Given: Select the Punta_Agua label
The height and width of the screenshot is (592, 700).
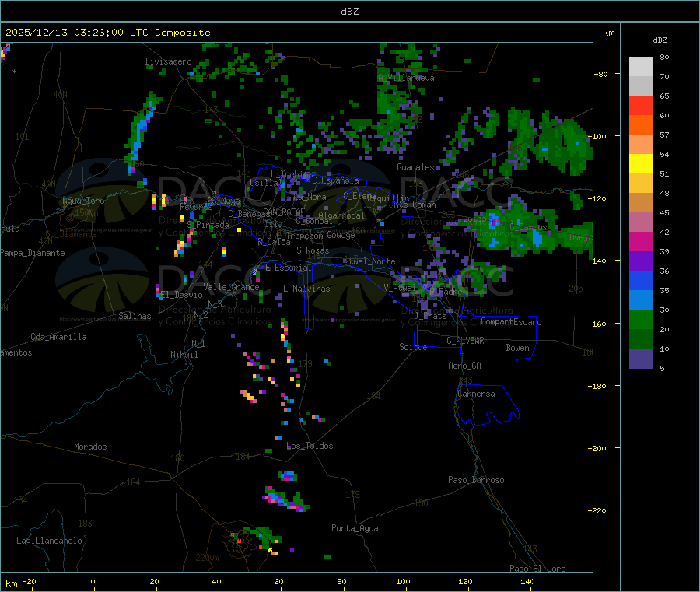Looking at the screenshot, I should pyautogui.click(x=355, y=528).
